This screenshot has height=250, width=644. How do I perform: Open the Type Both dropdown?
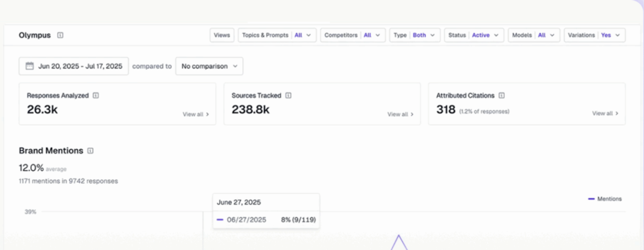pyautogui.click(x=415, y=35)
